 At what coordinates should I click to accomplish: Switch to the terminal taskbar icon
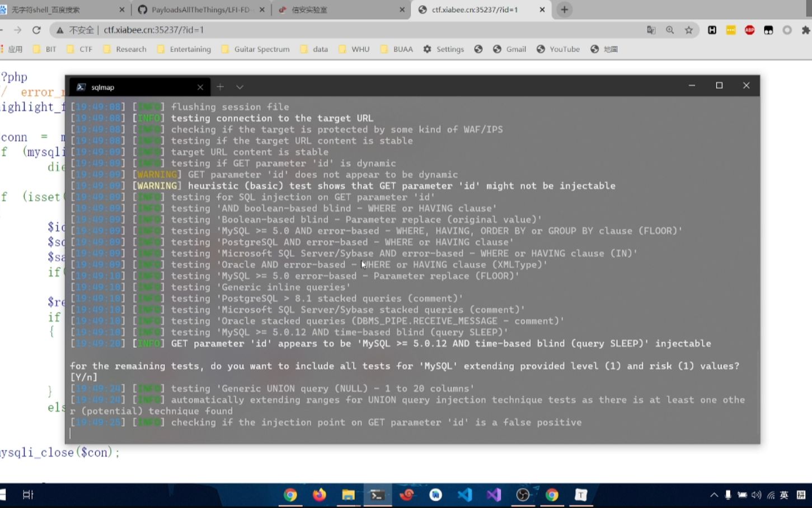pos(377,495)
